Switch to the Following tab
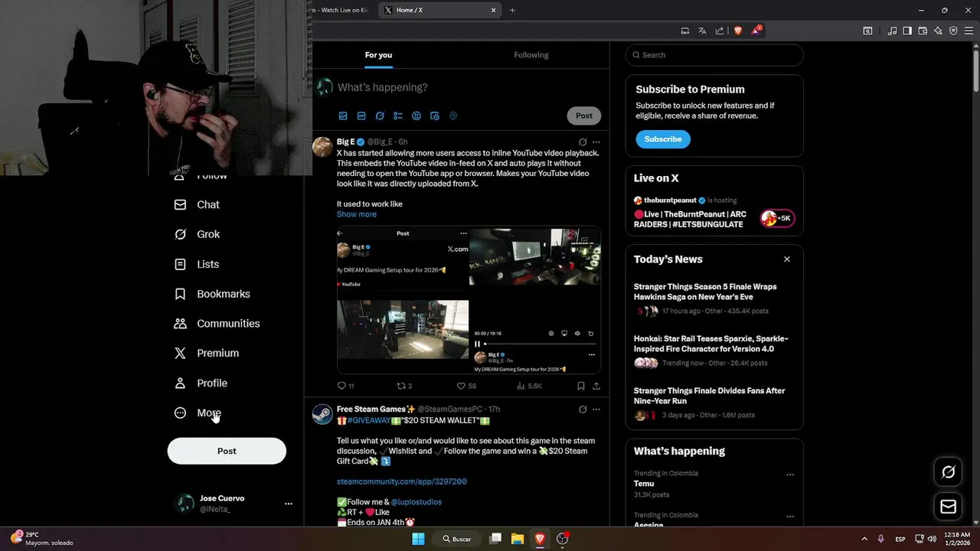980x551 pixels. click(531, 55)
